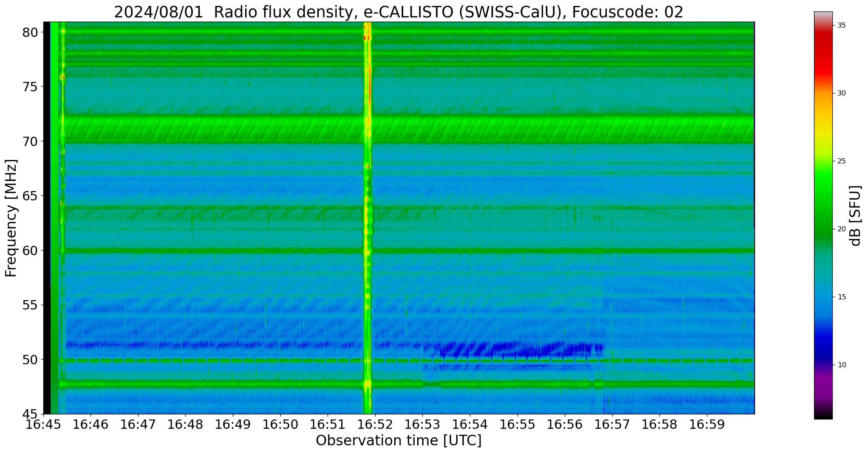
Task: Click the 'dB [SFU]' colorbar label
Action: (x=856, y=216)
